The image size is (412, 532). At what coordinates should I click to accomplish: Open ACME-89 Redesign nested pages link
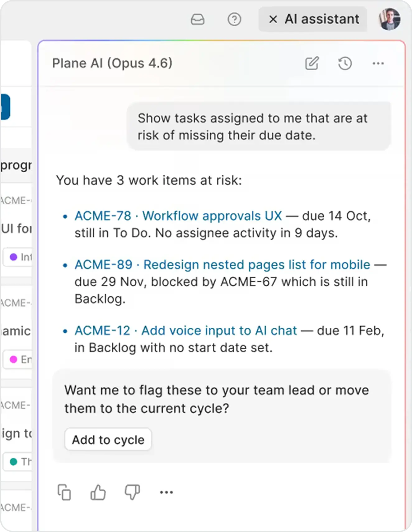(222, 265)
